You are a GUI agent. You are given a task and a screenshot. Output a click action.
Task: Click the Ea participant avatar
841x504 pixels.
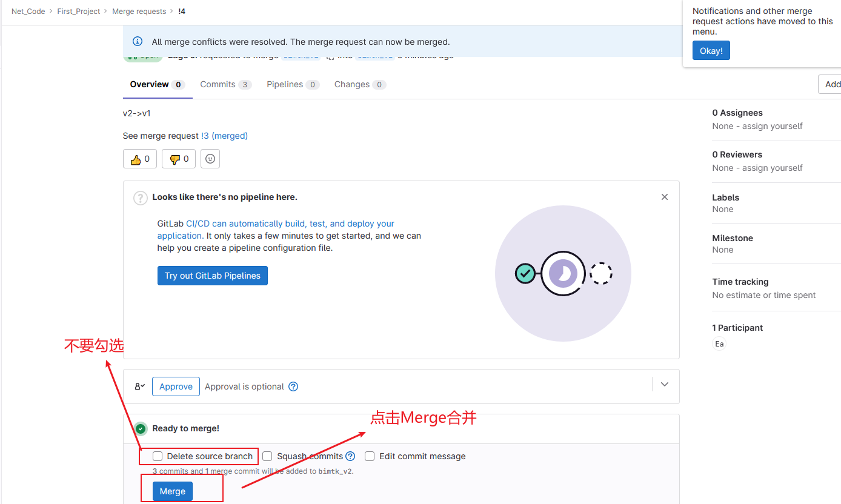coord(719,343)
